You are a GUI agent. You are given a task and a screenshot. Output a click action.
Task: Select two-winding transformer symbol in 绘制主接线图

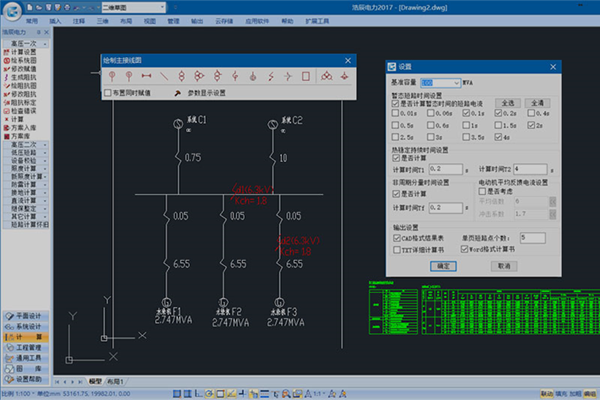181,76
